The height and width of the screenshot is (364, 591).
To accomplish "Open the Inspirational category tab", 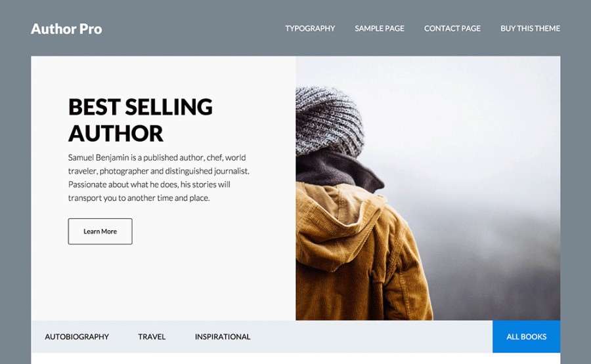I will coord(223,336).
